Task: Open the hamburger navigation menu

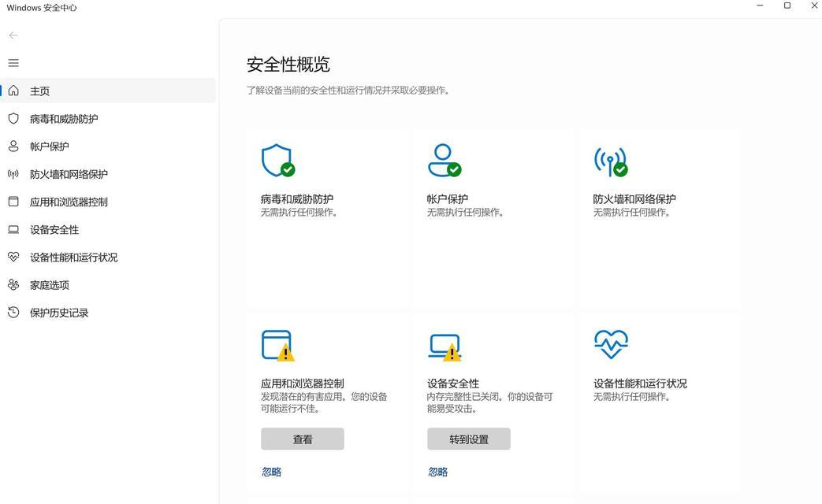Action: pyautogui.click(x=13, y=63)
